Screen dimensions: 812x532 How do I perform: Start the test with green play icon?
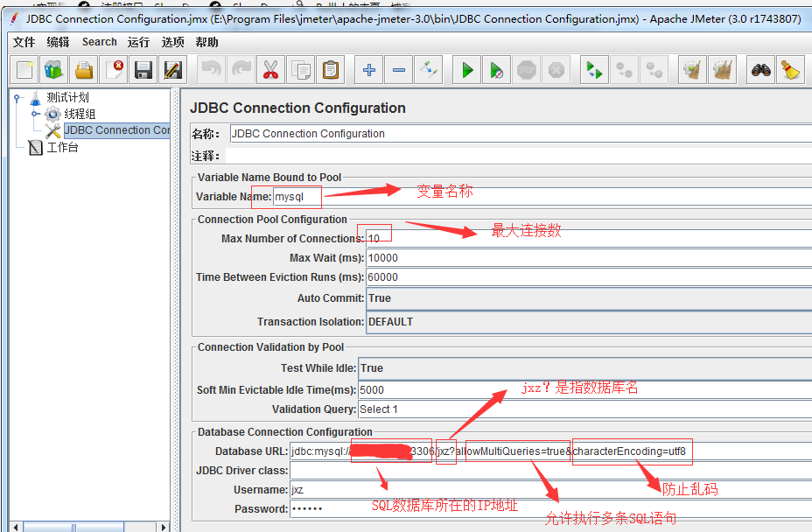tap(467, 70)
